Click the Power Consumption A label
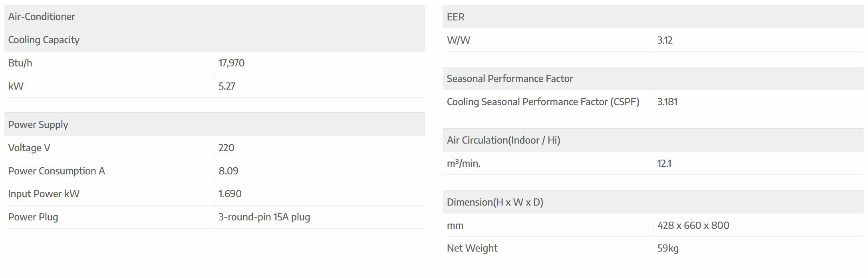 click(56, 171)
